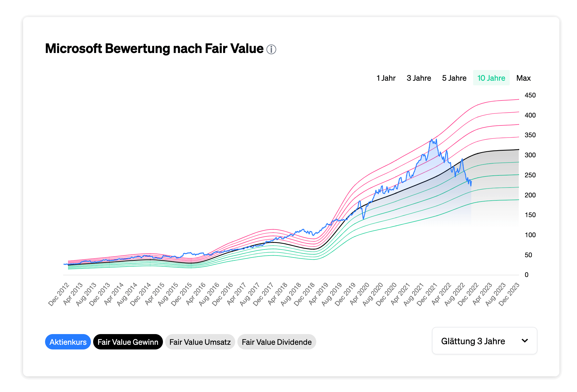Click the Microsoft Bewertung nach Fair Value heading
Viewport: 577px width, 392px height.
154,49
